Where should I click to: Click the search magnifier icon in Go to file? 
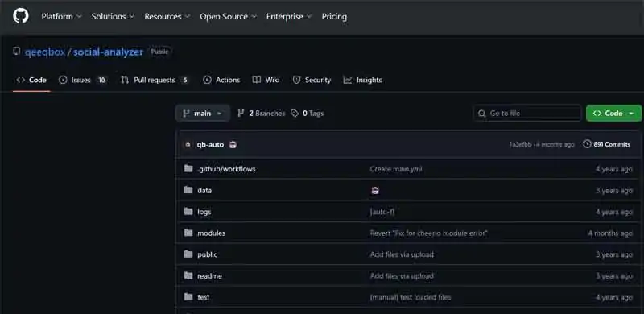pyautogui.click(x=481, y=114)
